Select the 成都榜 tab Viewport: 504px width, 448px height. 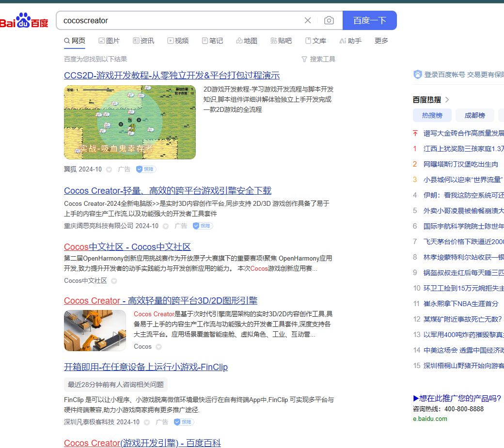tap(475, 115)
